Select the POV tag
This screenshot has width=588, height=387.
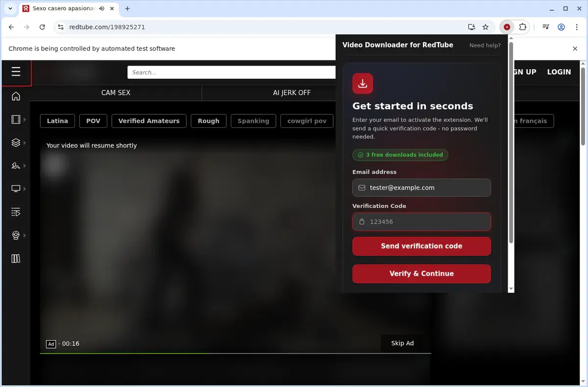coord(93,121)
